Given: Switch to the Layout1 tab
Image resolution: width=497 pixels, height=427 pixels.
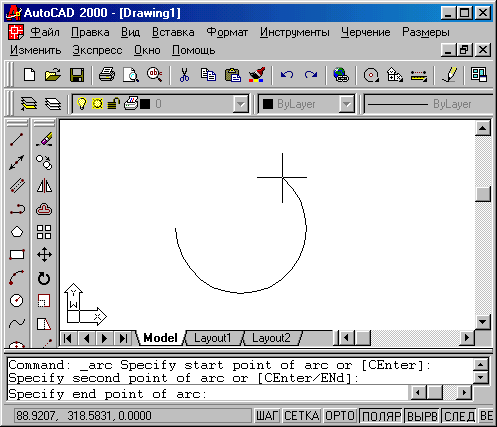Looking at the screenshot, I should [213, 338].
